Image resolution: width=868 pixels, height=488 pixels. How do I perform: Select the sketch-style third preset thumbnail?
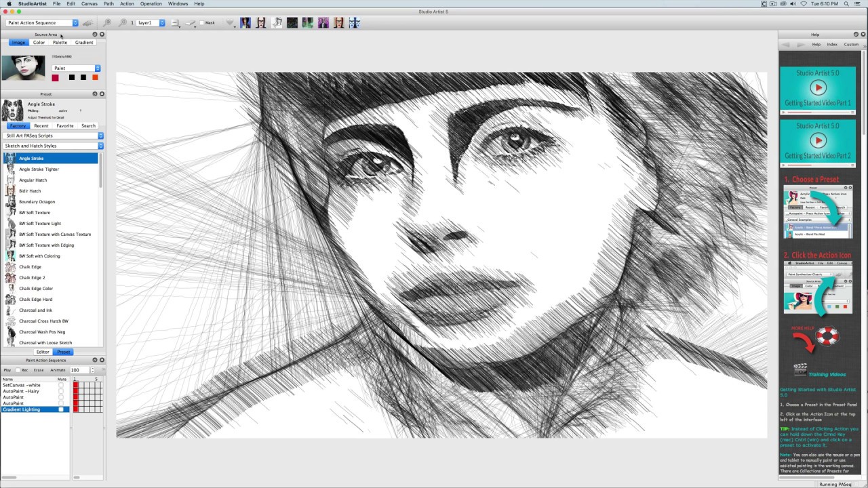[x=277, y=23]
